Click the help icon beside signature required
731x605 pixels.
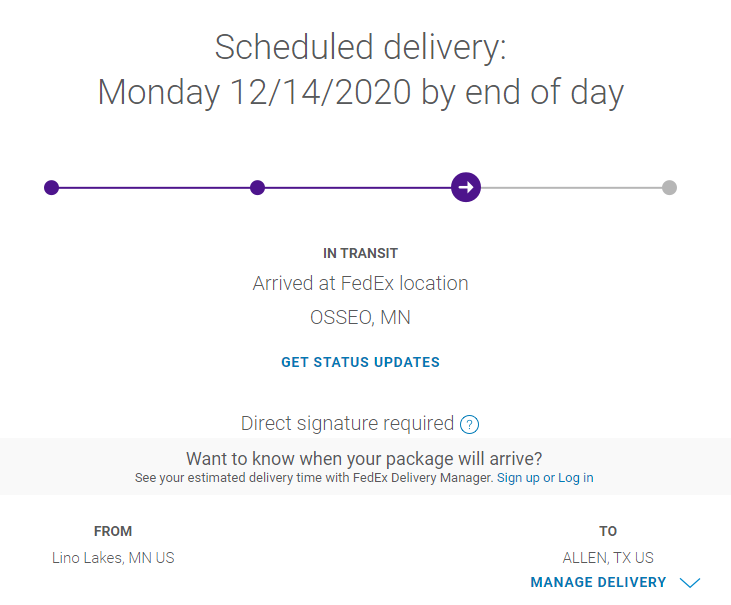coord(470,424)
